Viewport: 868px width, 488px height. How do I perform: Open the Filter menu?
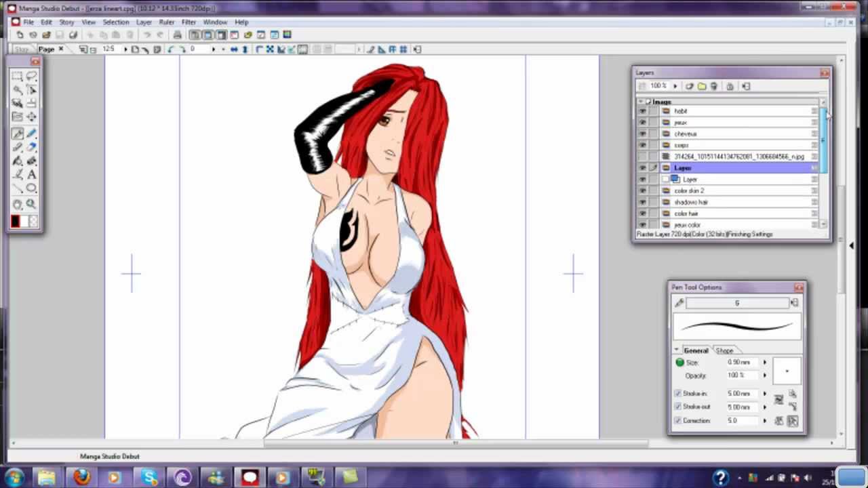[189, 22]
